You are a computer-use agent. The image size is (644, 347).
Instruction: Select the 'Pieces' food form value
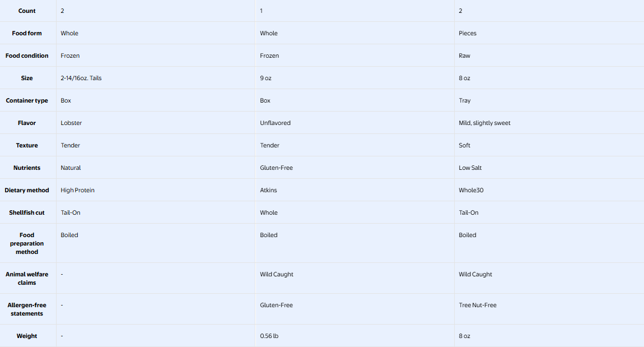point(468,33)
